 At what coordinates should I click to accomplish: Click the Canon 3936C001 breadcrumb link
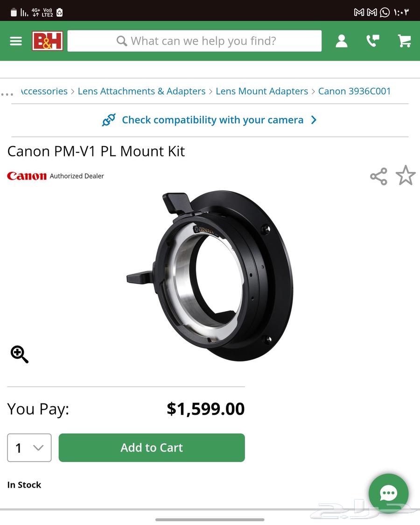355,91
